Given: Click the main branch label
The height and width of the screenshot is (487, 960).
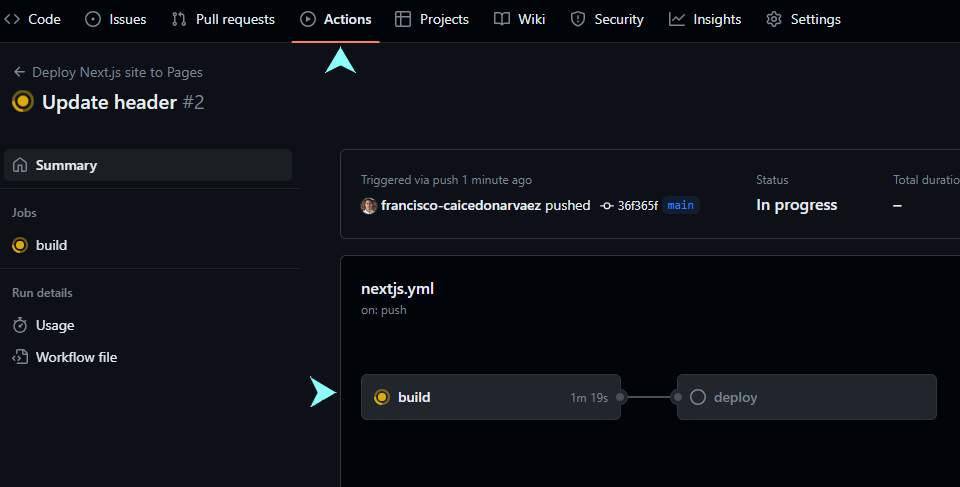Looking at the screenshot, I should (x=681, y=205).
